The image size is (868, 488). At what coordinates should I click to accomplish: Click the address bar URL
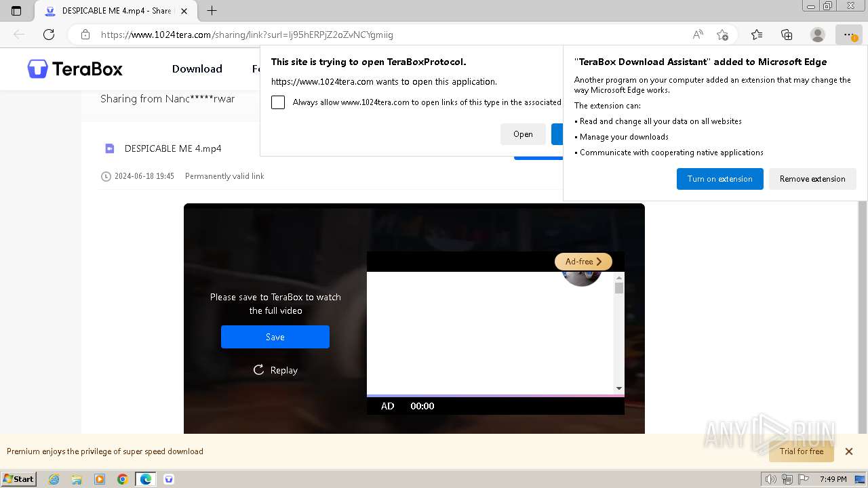tap(247, 35)
